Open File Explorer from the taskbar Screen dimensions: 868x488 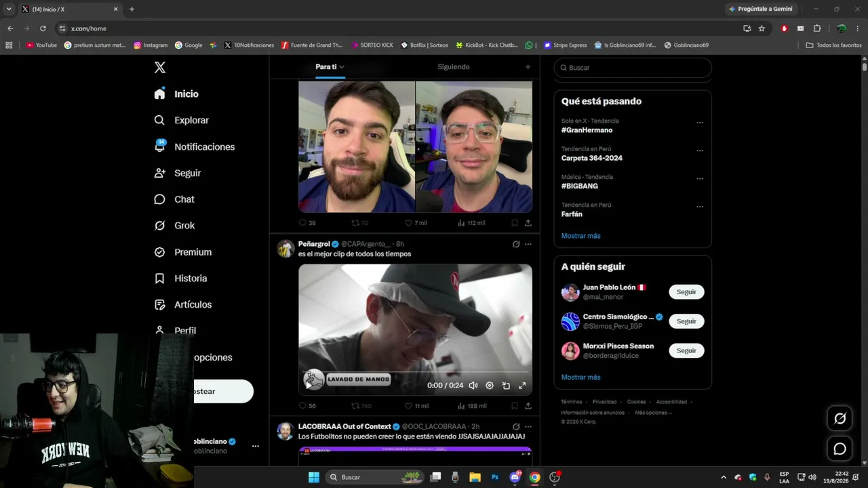(x=475, y=477)
